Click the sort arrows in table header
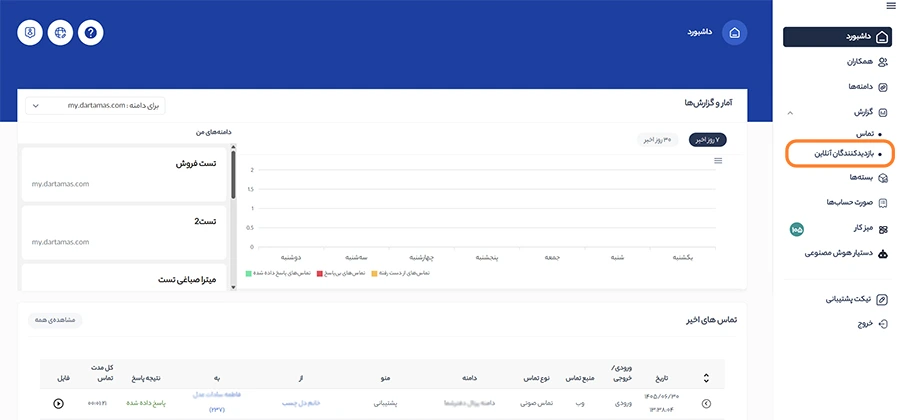This screenshot has height=420, width=900. [x=706, y=378]
